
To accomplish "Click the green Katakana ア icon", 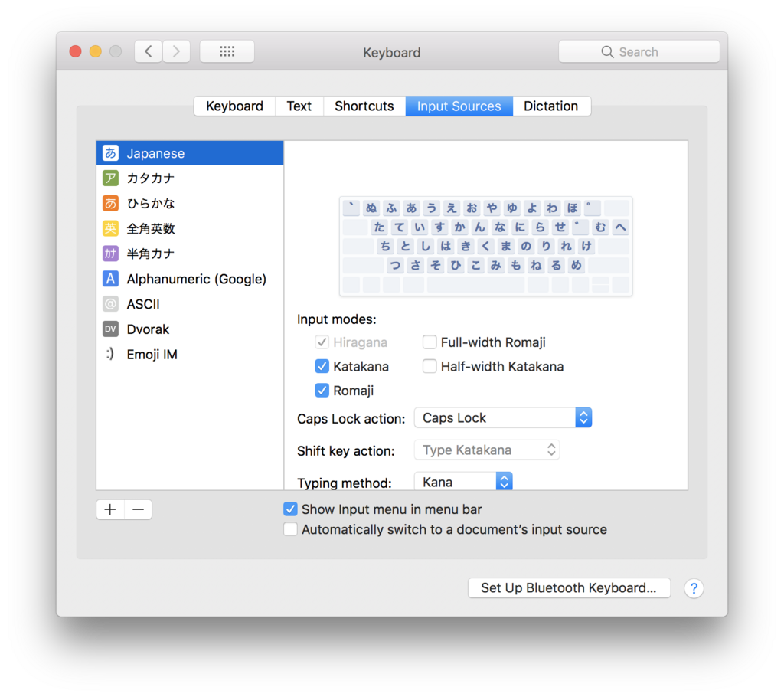I will coord(110,178).
